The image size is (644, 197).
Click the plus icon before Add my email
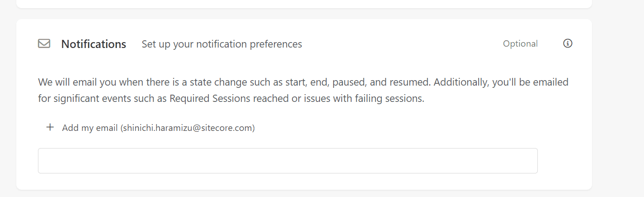50,128
